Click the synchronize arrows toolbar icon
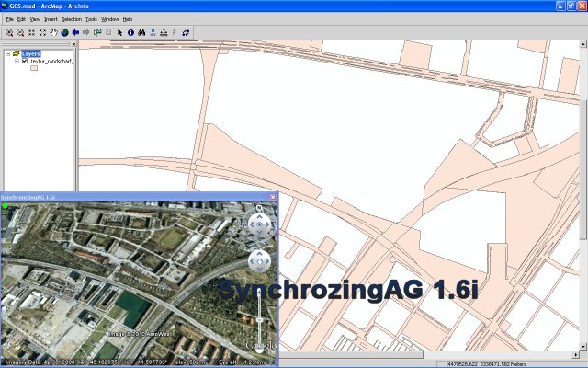Viewport: 588px width, 368px height. (186, 33)
